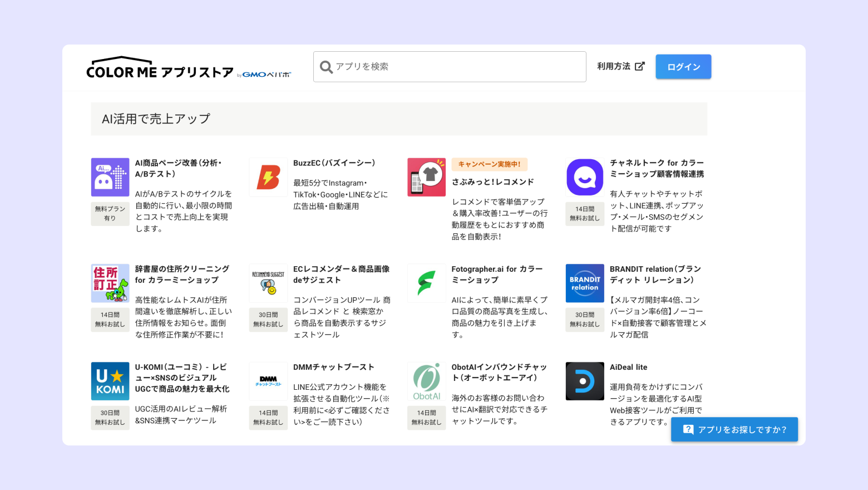Click Fotographer.ai description about プロ品質の商品写真
868x490 pixels.
click(500, 317)
